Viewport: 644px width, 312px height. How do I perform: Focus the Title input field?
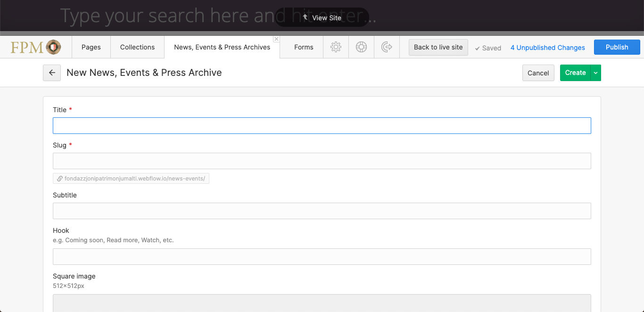(x=322, y=125)
